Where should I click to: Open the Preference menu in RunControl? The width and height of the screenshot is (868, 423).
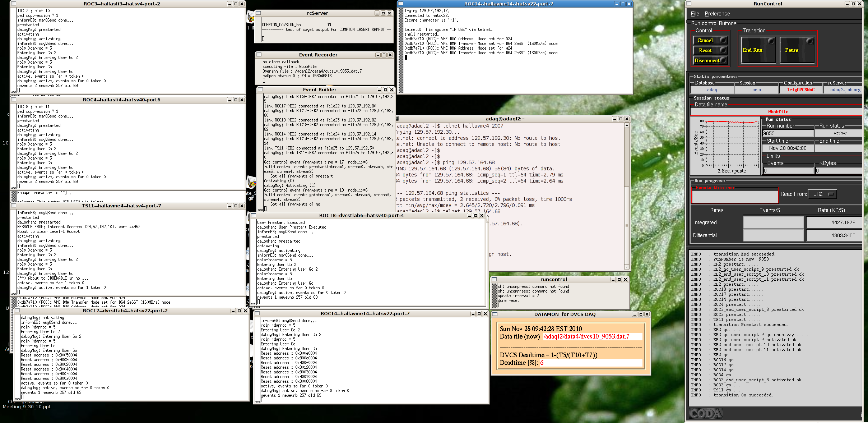[717, 14]
